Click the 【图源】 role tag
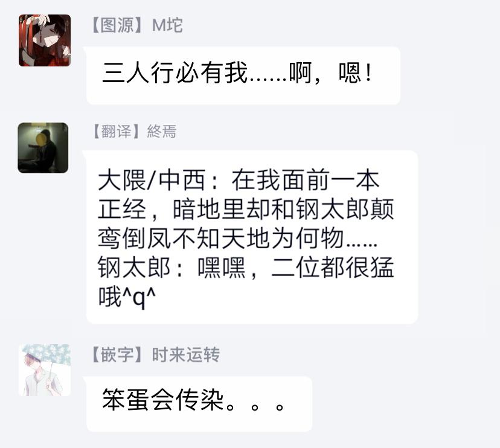Viewport: 500px width, 448px height. coord(117,25)
